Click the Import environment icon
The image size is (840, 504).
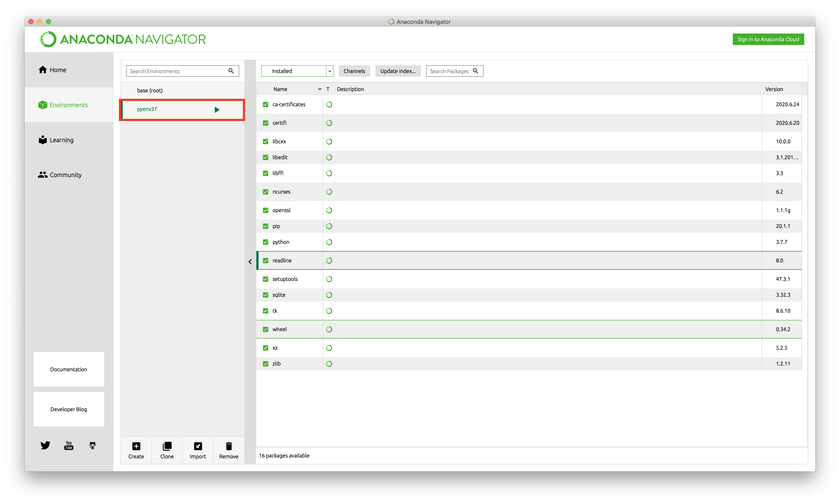(198, 446)
